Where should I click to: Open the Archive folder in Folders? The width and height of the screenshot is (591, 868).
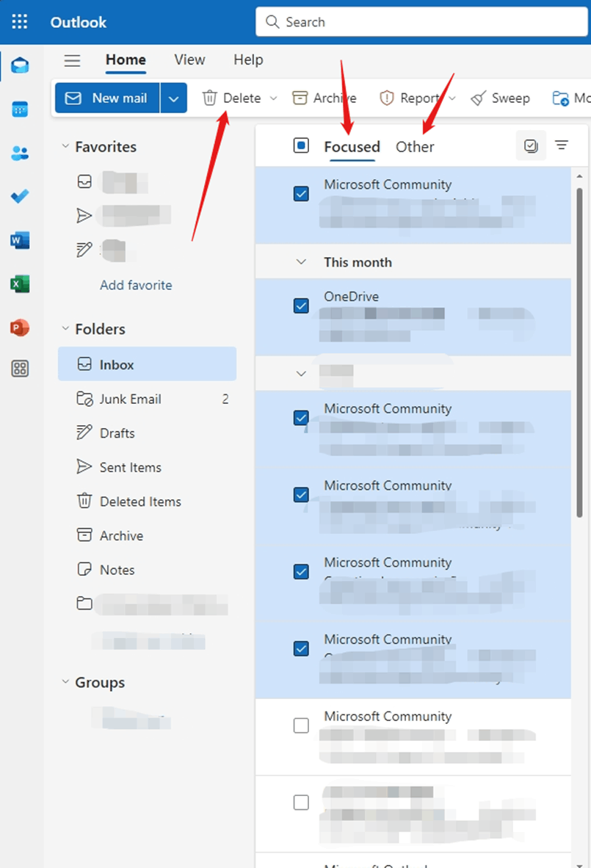click(x=147, y=536)
